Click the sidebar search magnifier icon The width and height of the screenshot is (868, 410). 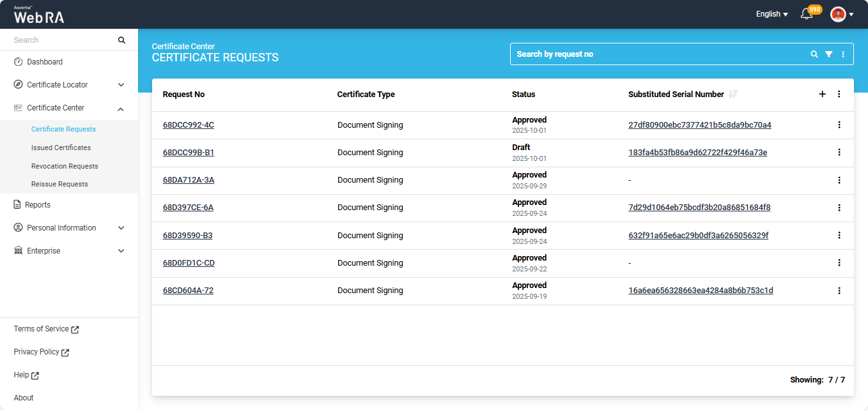point(121,40)
